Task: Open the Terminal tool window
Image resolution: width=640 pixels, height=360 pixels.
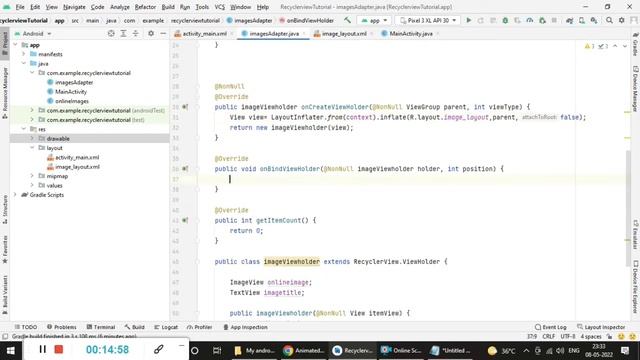Action: point(101,327)
